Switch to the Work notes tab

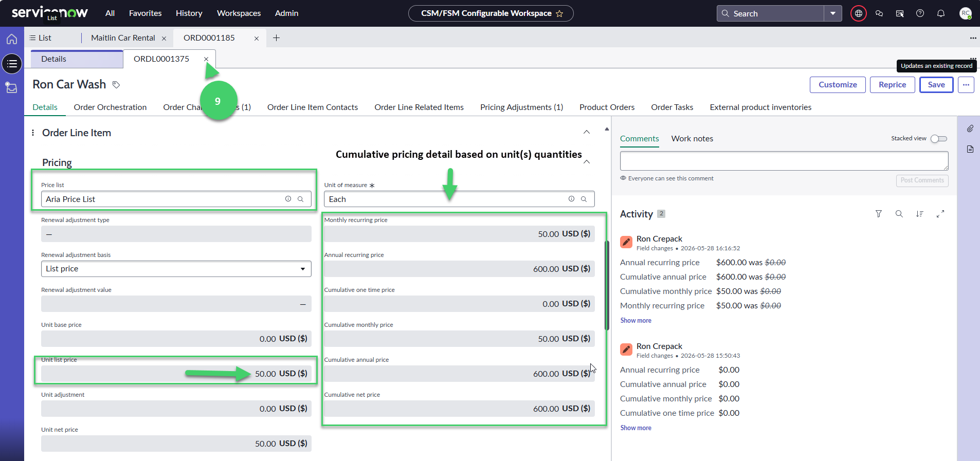[692, 139]
